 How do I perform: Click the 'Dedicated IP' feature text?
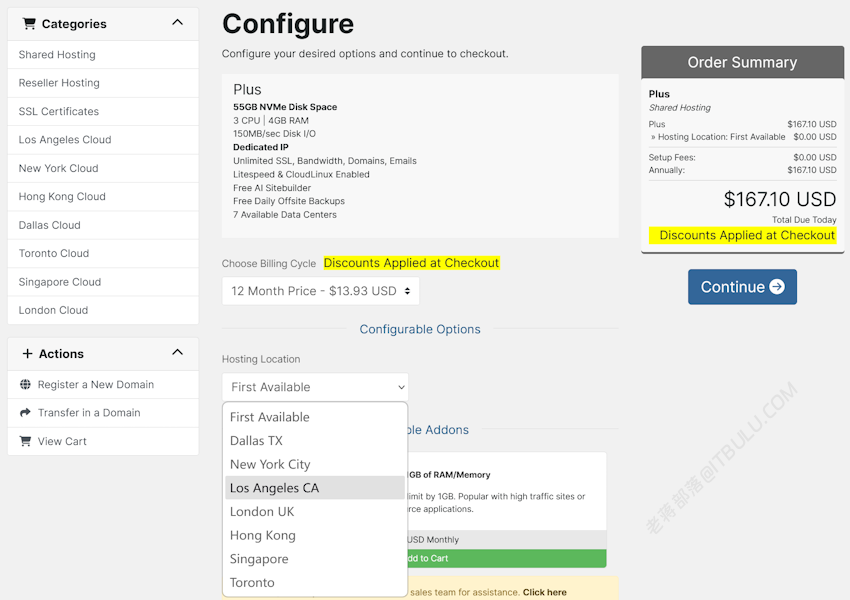coord(261,147)
